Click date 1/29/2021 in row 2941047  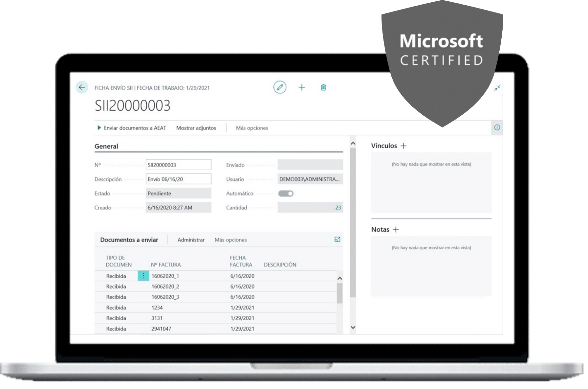tap(242, 329)
